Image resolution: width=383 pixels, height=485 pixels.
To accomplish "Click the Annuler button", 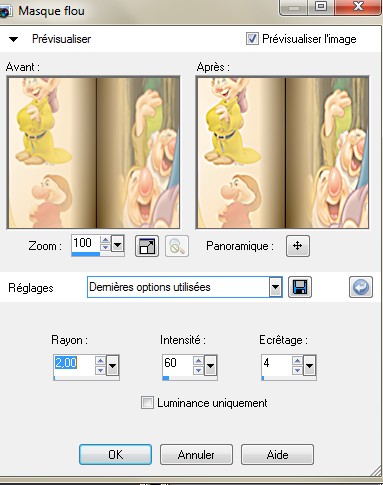I will pos(196,454).
